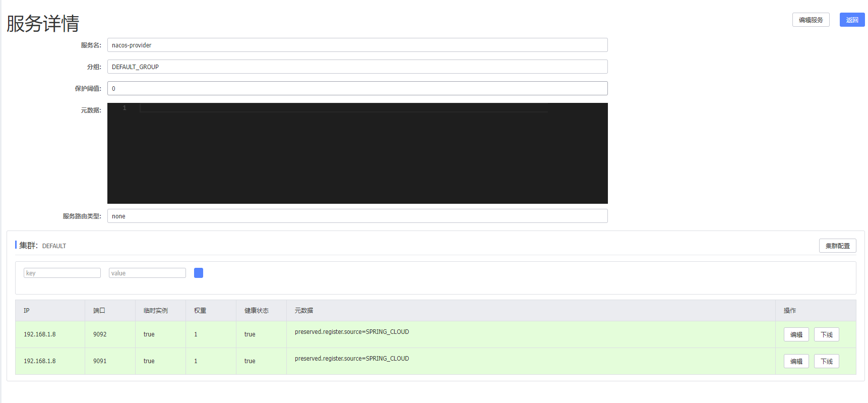Click the 端口 column header
868x403 pixels.
click(110, 311)
